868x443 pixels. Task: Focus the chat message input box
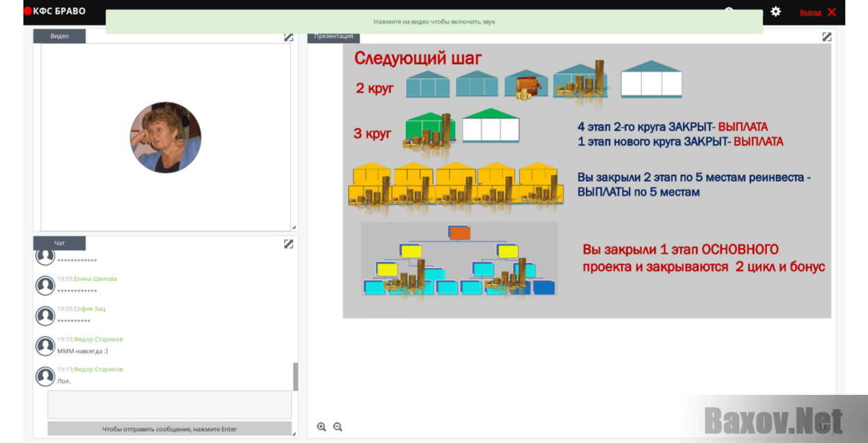click(x=169, y=405)
